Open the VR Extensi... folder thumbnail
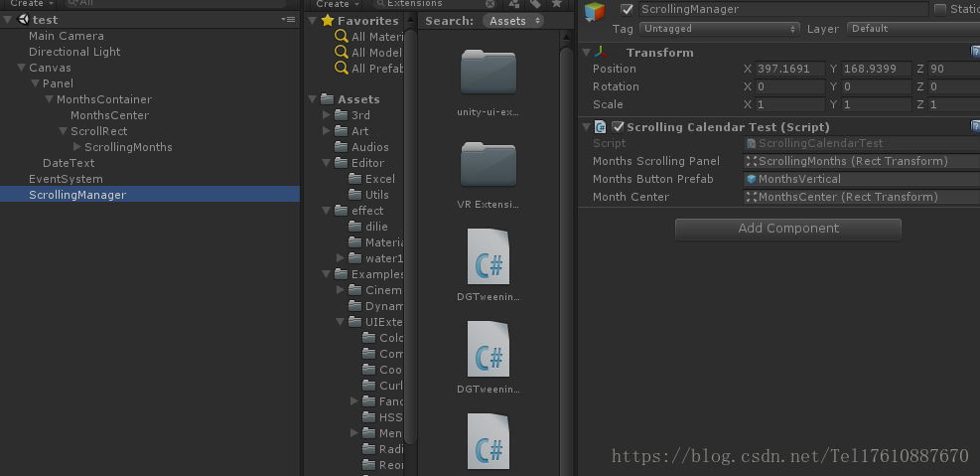Viewport: 980px width, 476px height. pyautogui.click(x=489, y=163)
